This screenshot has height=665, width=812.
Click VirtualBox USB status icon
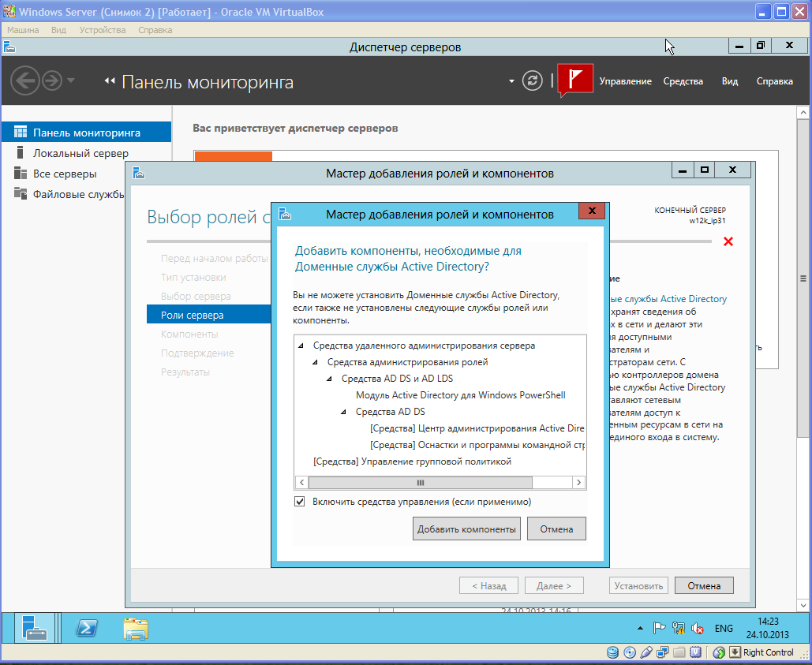tap(645, 652)
